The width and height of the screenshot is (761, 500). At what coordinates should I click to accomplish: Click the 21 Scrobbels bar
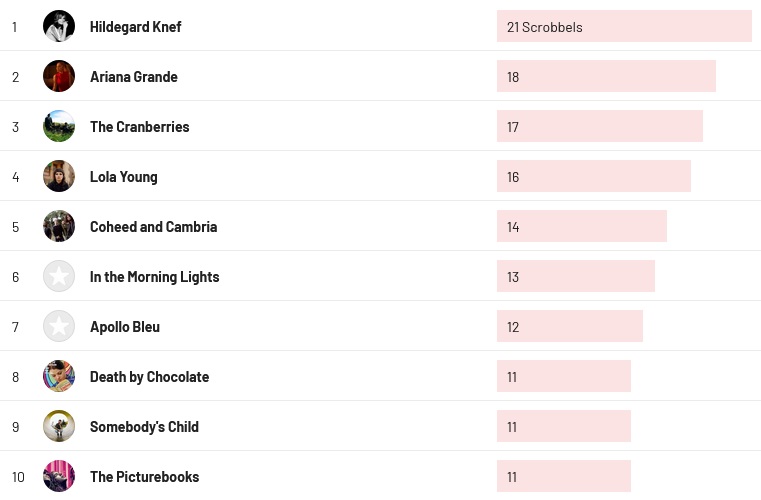(623, 27)
